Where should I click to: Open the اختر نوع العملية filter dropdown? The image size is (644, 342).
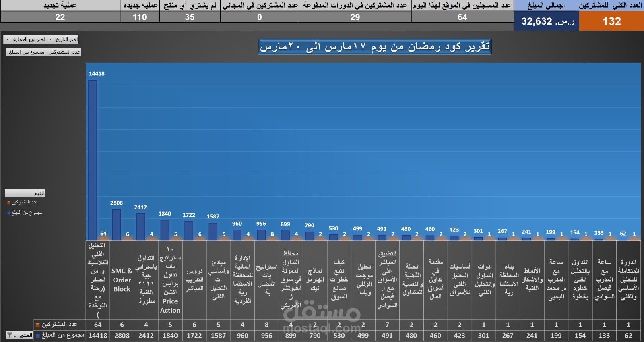(x=25, y=39)
